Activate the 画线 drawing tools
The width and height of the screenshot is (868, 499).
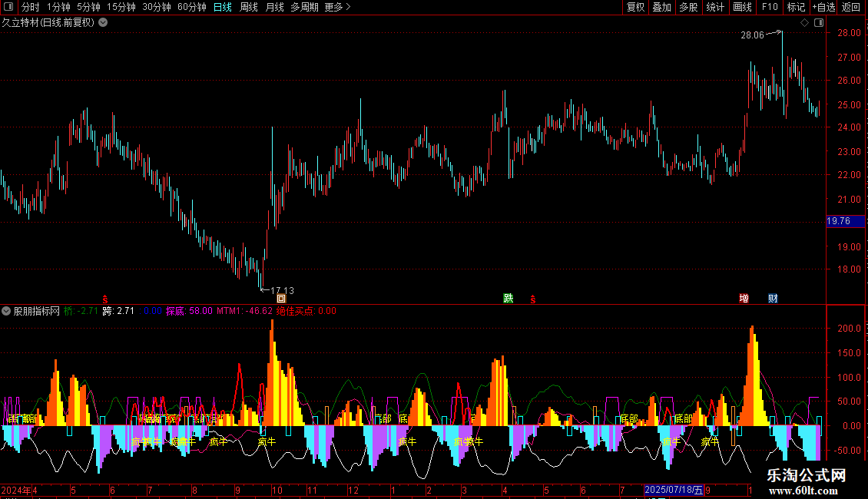click(x=742, y=7)
